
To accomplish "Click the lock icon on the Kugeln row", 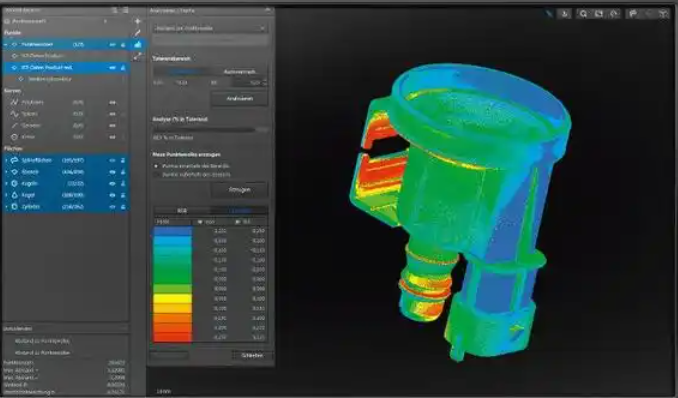I will coord(123,183).
